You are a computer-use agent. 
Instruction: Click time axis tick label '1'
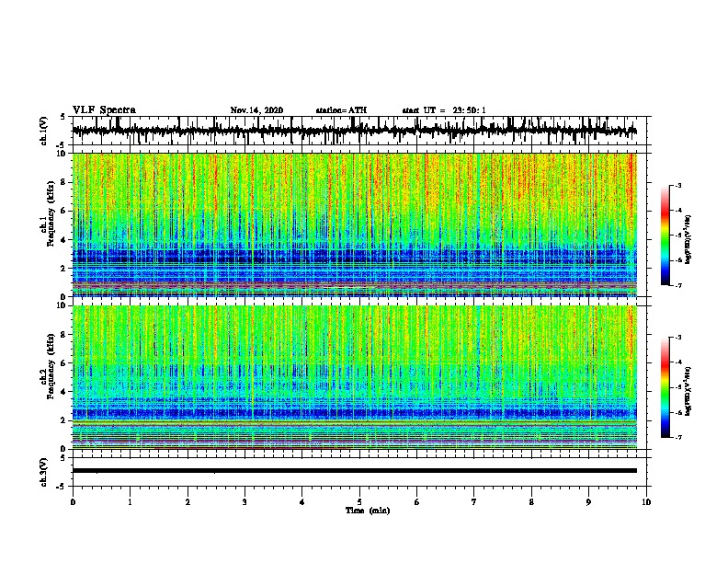pos(130,502)
